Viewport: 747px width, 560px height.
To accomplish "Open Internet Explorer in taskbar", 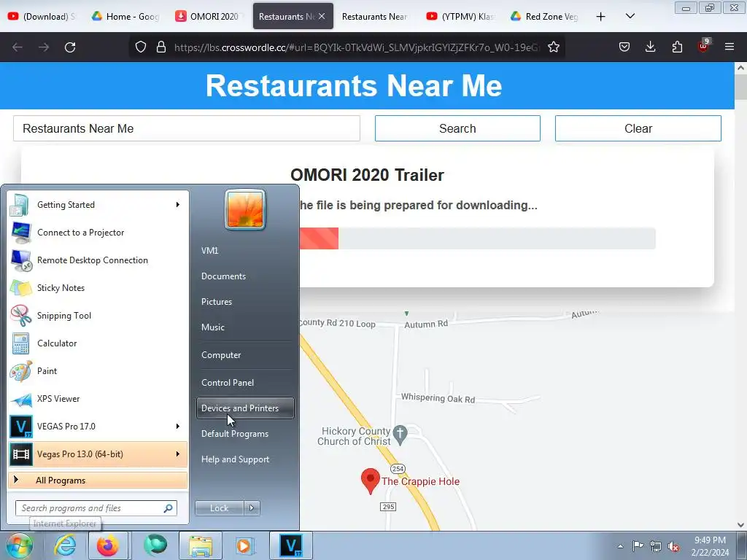I will (x=65, y=545).
